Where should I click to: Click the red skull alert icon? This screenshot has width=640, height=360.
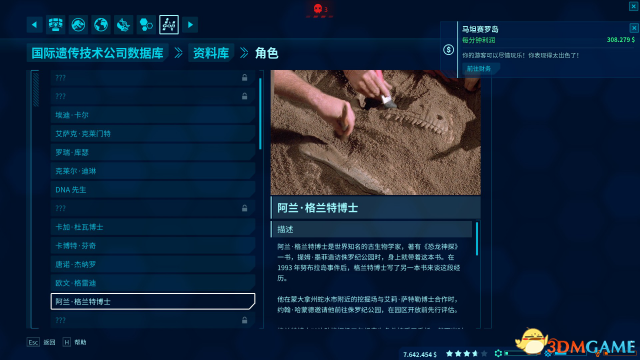(318, 9)
